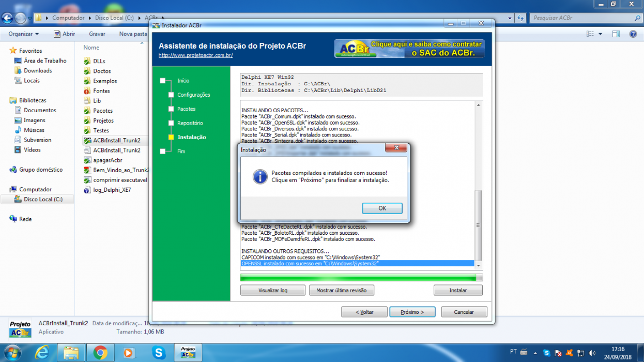
Task: Click the Pacotes wizard step
Action: point(187,109)
